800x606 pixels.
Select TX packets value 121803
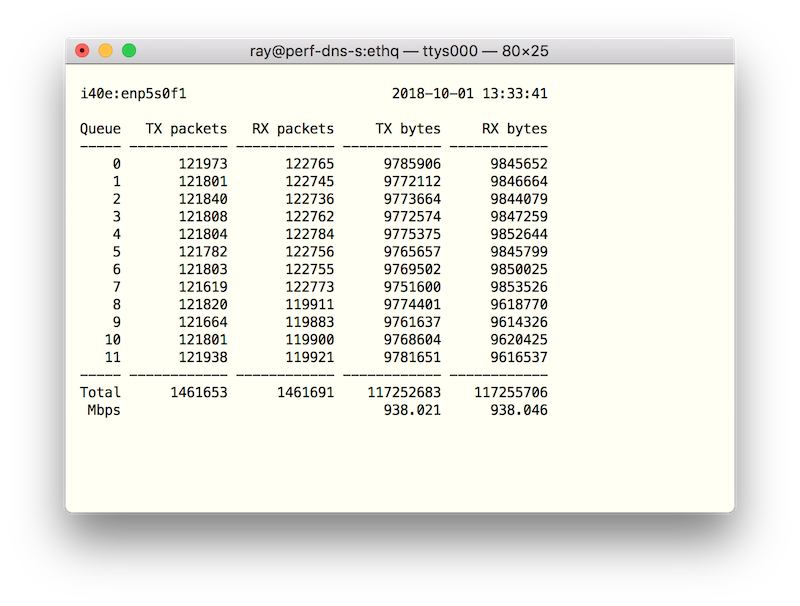(x=203, y=269)
